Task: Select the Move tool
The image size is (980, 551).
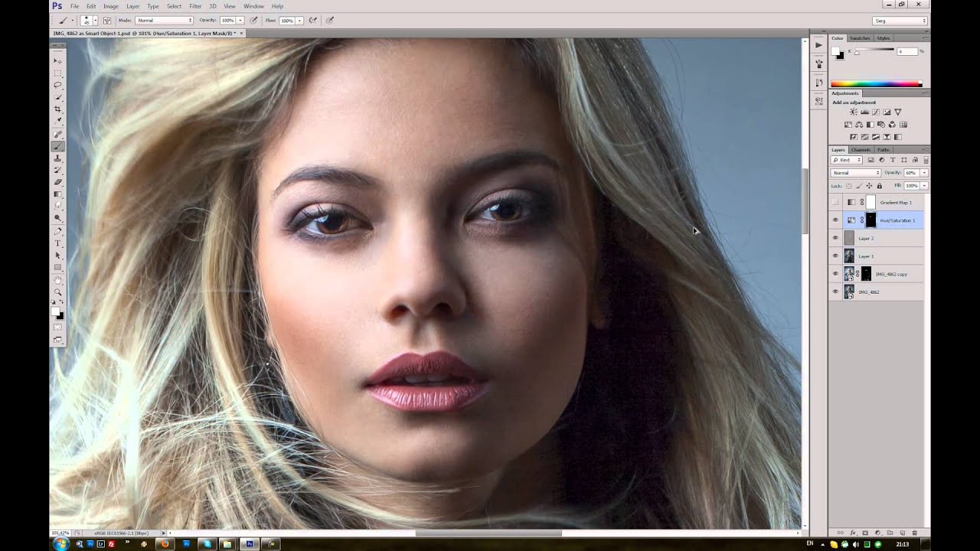Action: point(58,60)
